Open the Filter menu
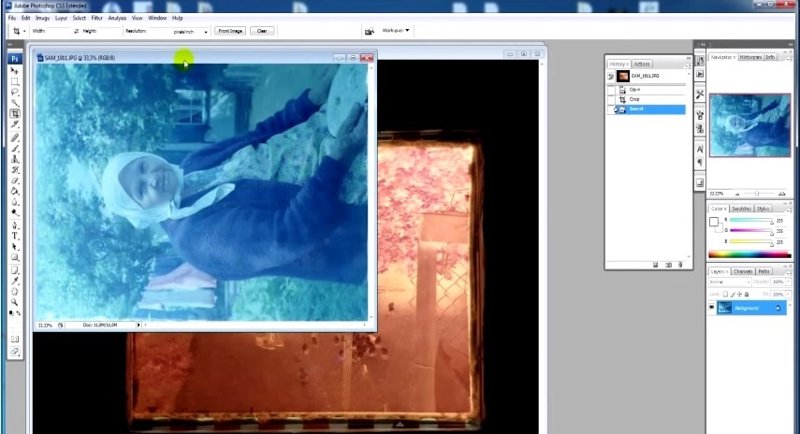This screenshot has height=434, width=800. click(x=96, y=18)
